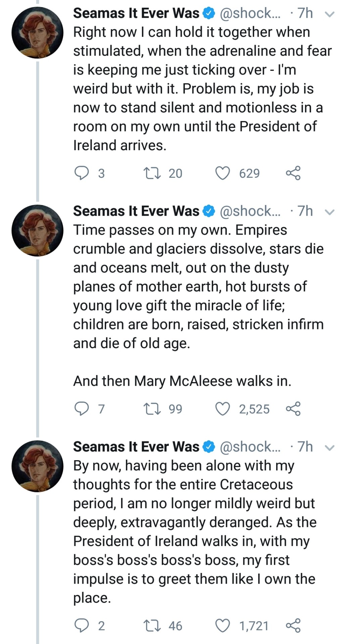
Task: Open the first tweet author's profile picture
Action: (x=37, y=33)
